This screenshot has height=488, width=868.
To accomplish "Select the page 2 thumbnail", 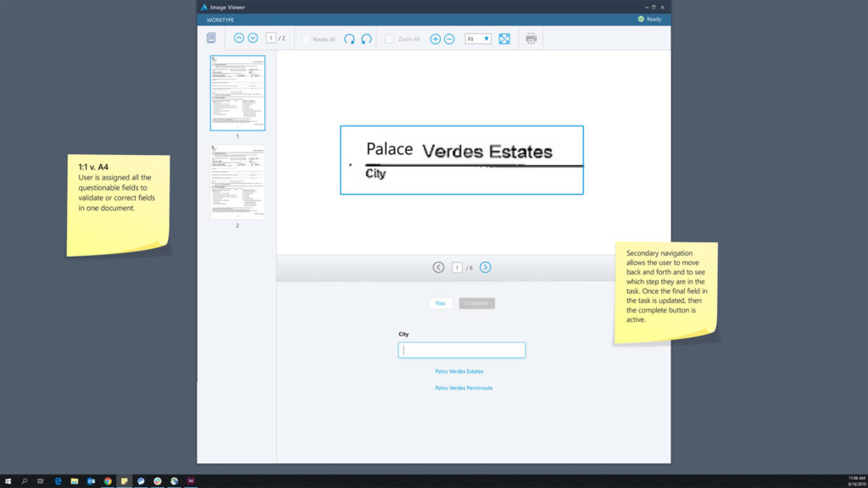I will tap(237, 181).
